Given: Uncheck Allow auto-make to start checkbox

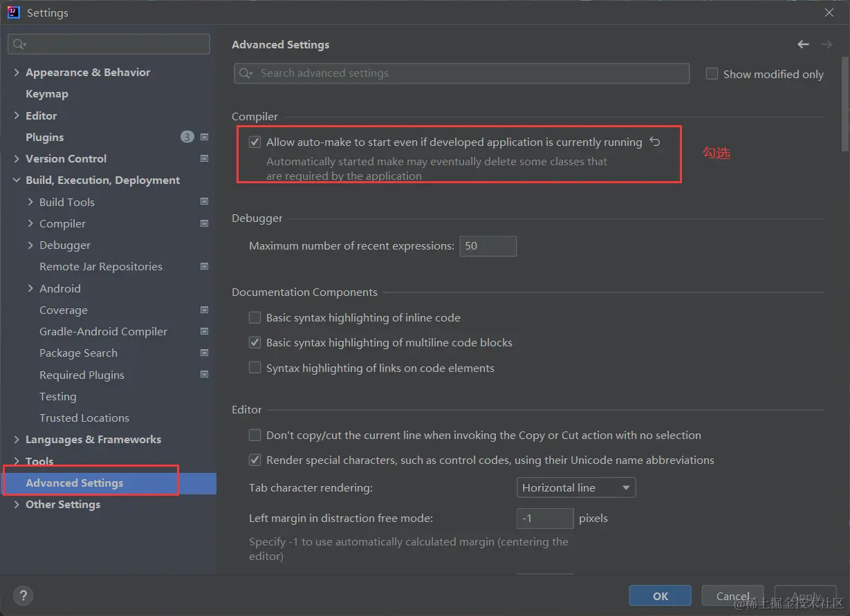Looking at the screenshot, I should [x=255, y=142].
